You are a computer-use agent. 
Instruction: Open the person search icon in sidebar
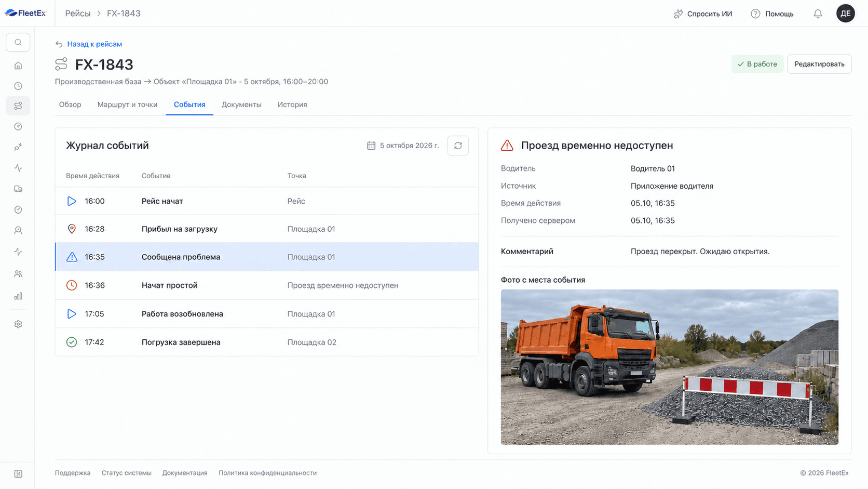18,230
